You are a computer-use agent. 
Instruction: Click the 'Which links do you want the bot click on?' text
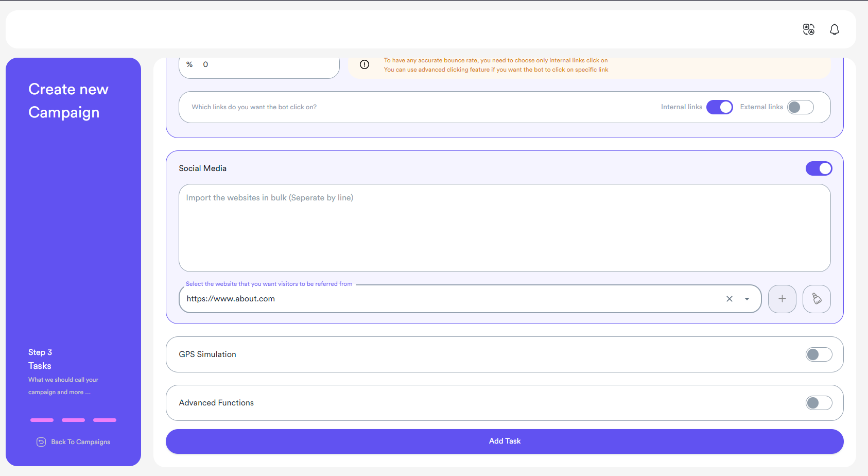(254, 107)
